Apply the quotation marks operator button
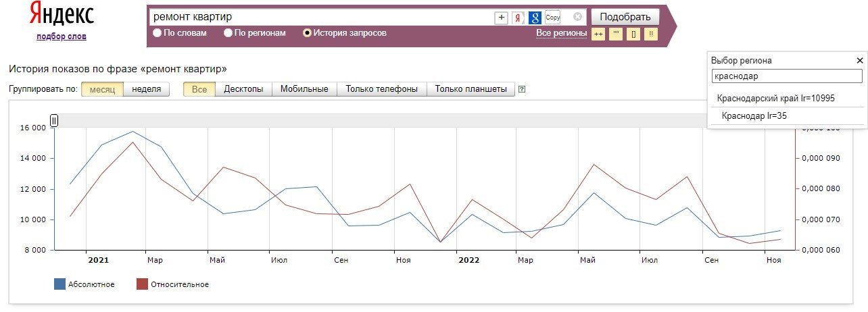The height and width of the screenshot is (312, 868). [x=616, y=34]
